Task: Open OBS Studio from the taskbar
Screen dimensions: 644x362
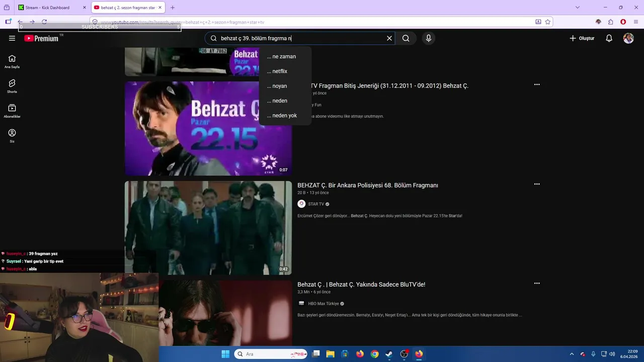Action: point(404,354)
